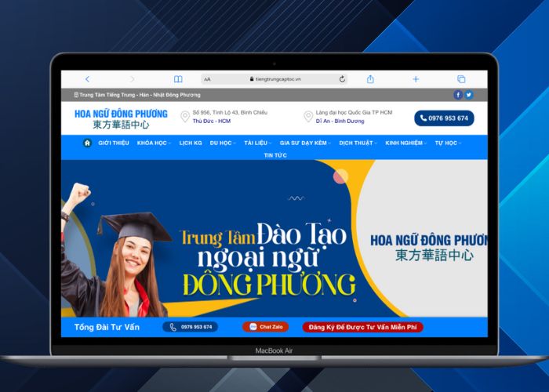Click location pin beside Tỉnh Lộ 43 address
Screen dimensions: 549x392
click(x=185, y=117)
